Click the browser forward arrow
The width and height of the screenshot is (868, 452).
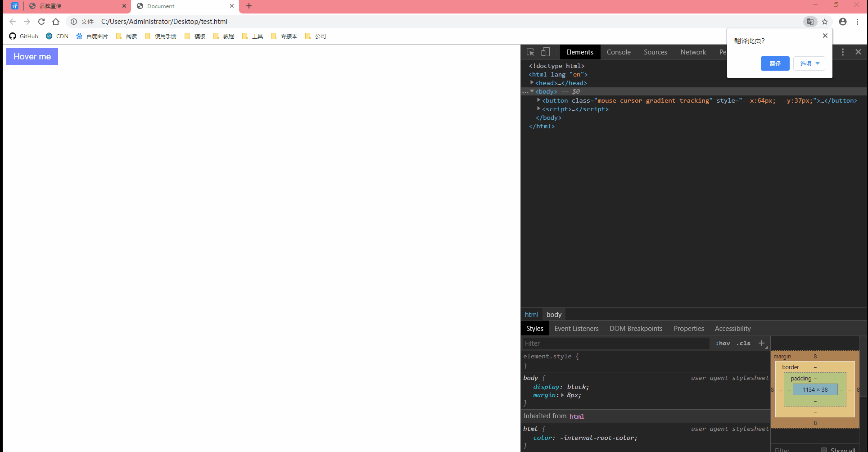tap(27, 22)
